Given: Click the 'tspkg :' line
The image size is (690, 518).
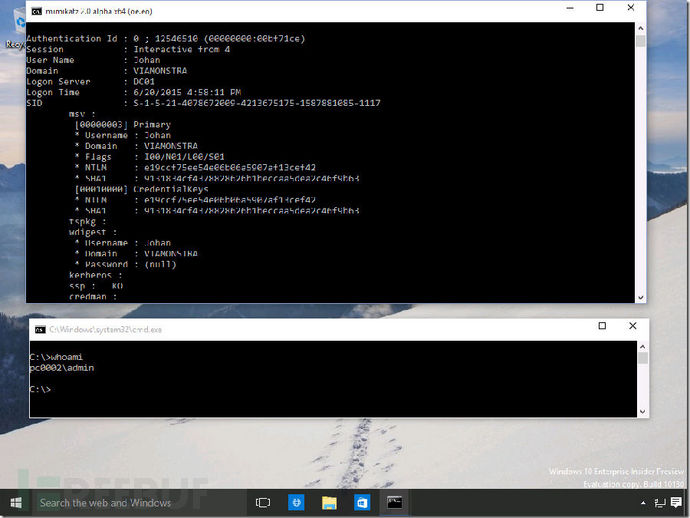Looking at the screenshot, I should (88, 221).
